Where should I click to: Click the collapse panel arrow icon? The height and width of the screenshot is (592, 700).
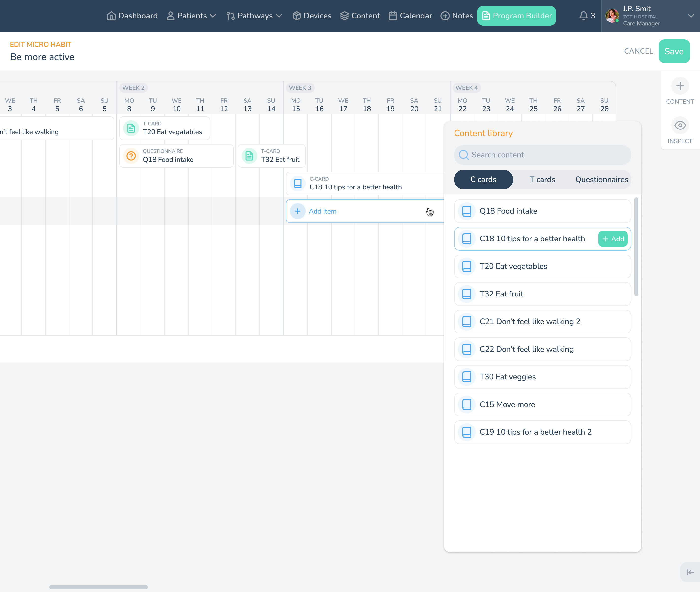[690, 572]
